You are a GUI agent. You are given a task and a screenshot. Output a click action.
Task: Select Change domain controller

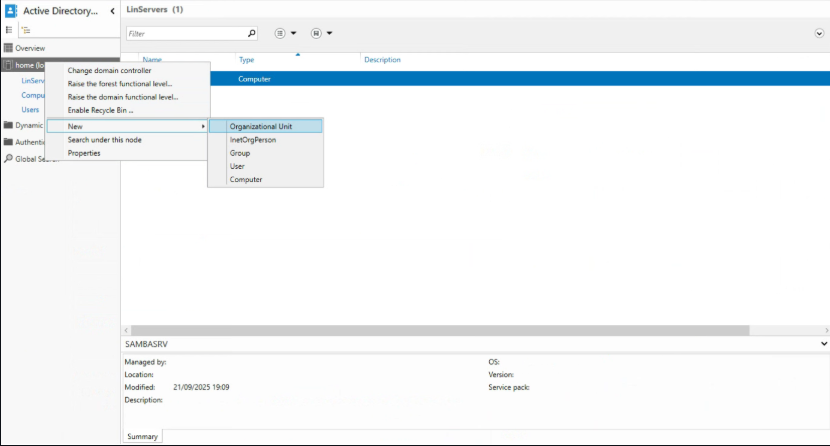pyautogui.click(x=109, y=71)
